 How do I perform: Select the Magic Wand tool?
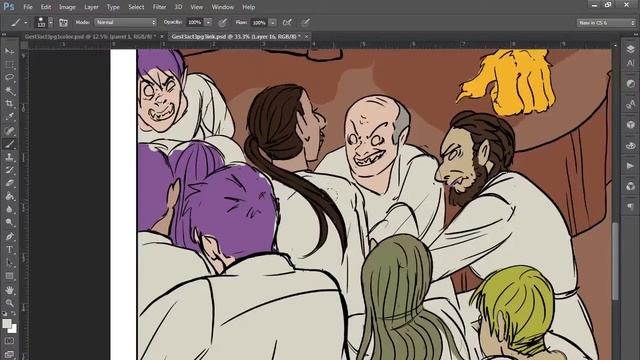(x=9, y=91)
